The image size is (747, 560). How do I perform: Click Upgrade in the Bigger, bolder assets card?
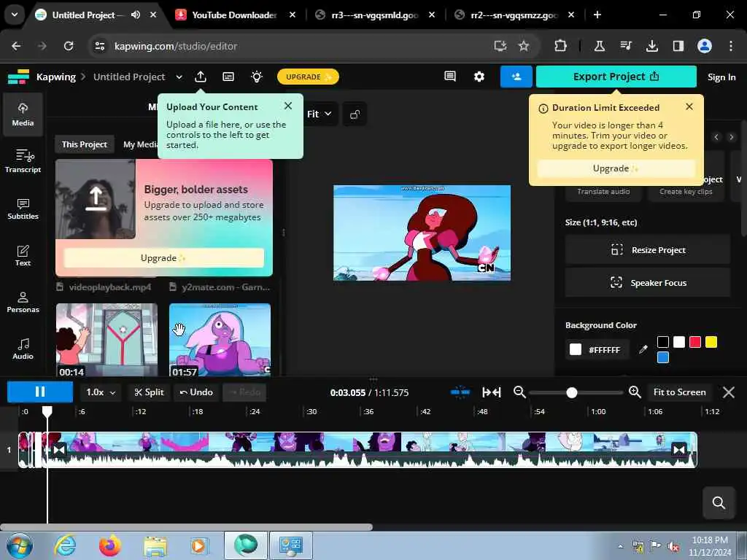[164, 257]
